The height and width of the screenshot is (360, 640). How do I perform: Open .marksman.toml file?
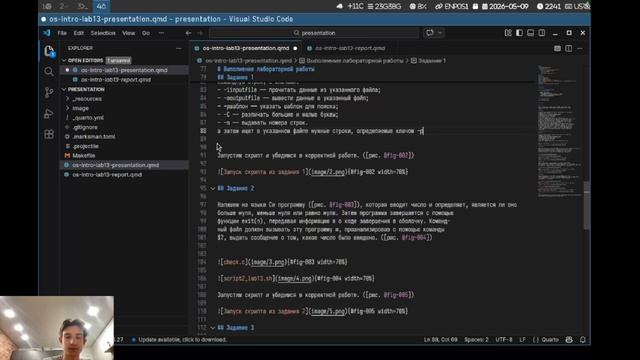[x=93, y=136]
